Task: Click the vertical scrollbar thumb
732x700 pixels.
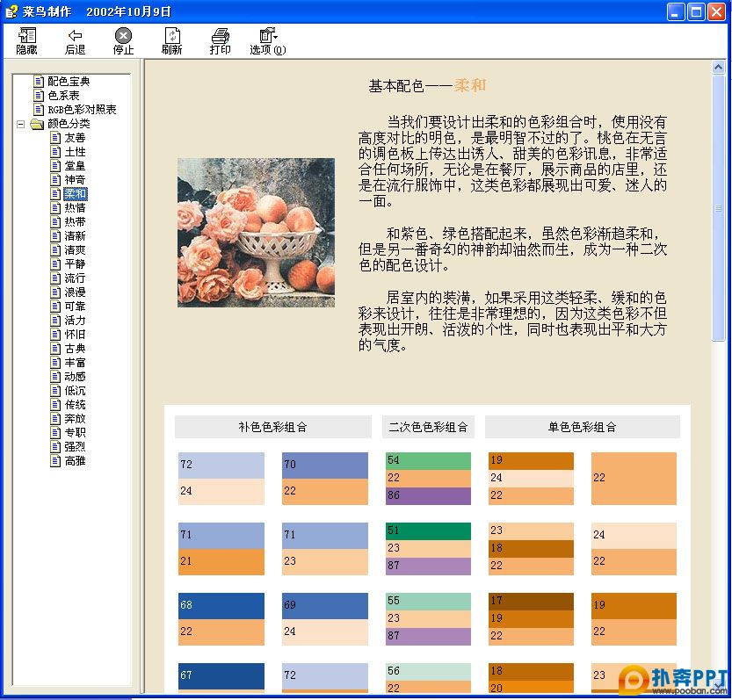Action: [719, 208]
